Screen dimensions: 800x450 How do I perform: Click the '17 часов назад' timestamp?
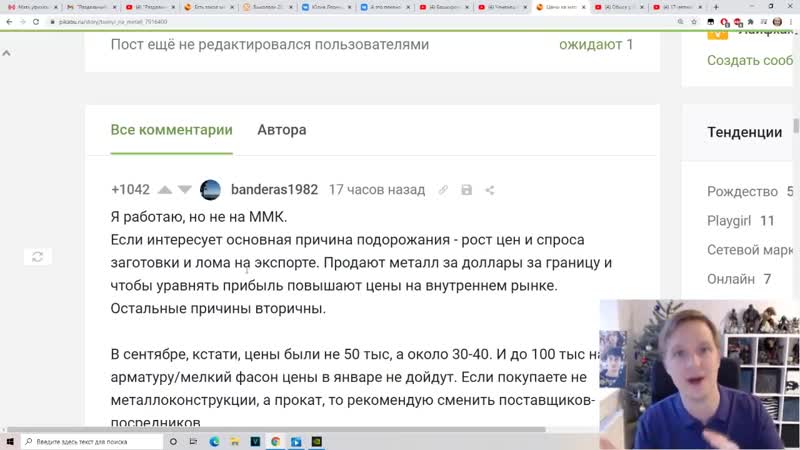377,190
